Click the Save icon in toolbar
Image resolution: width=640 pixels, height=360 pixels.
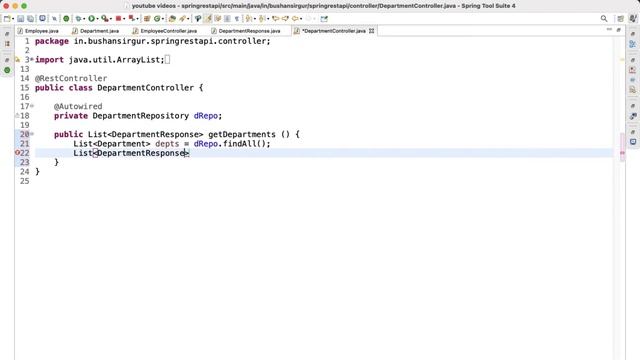tap(20, 18)
